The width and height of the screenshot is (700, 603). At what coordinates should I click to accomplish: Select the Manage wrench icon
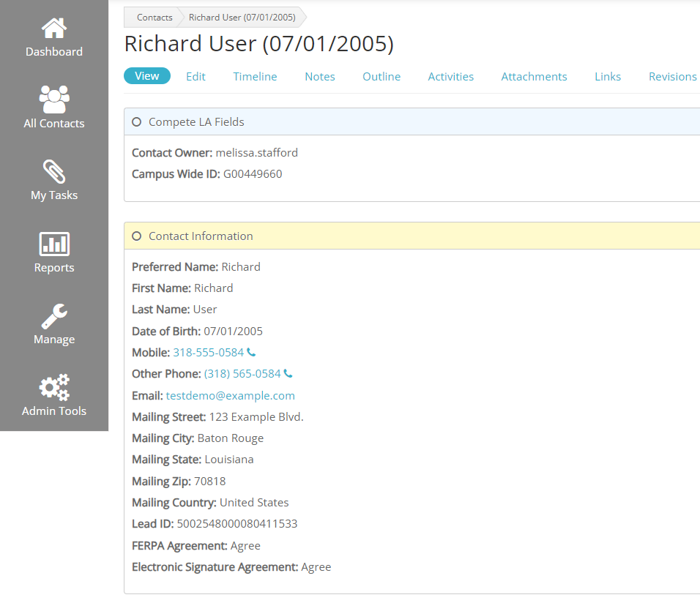(x=54, y=316)
